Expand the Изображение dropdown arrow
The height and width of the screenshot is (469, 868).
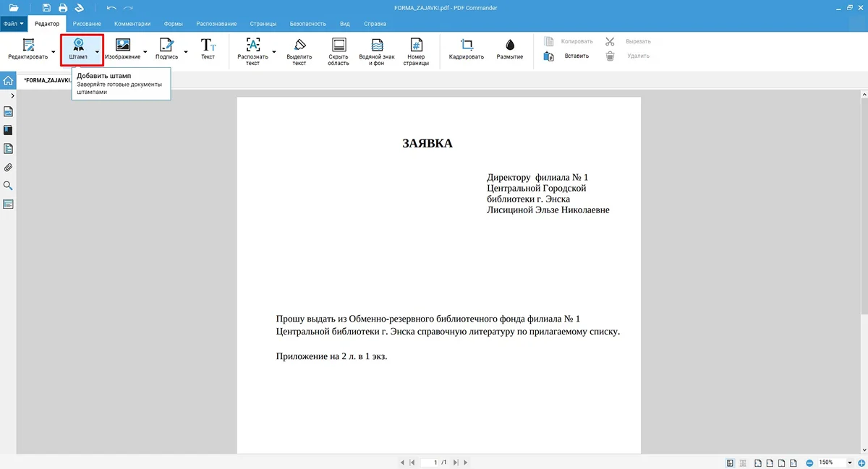[x=145, y=52]
